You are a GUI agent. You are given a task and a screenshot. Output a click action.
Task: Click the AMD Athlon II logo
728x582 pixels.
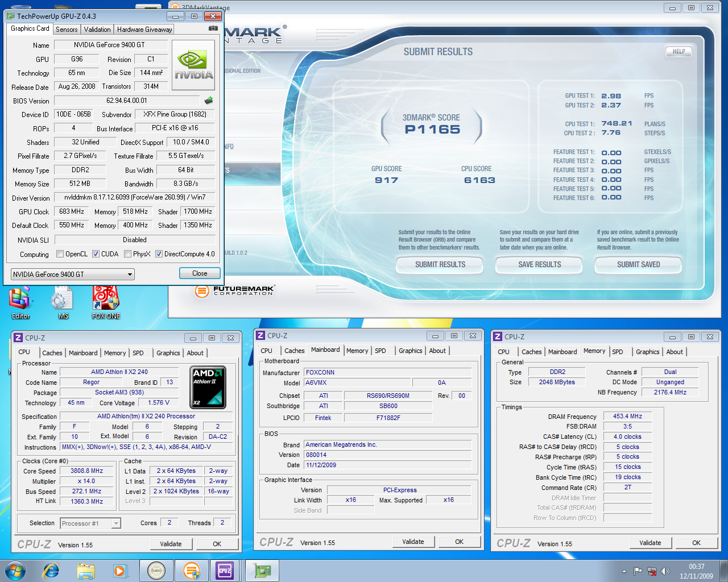pos(208,388)
